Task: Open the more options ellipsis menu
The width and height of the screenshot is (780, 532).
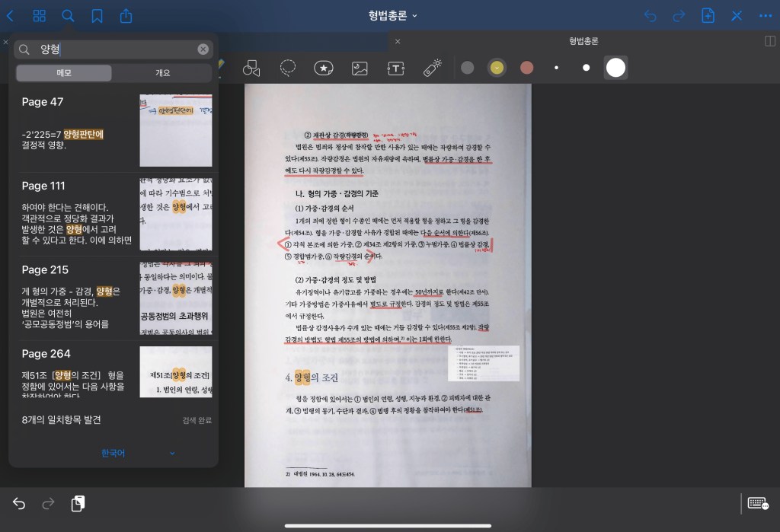Action: point(766,15)
